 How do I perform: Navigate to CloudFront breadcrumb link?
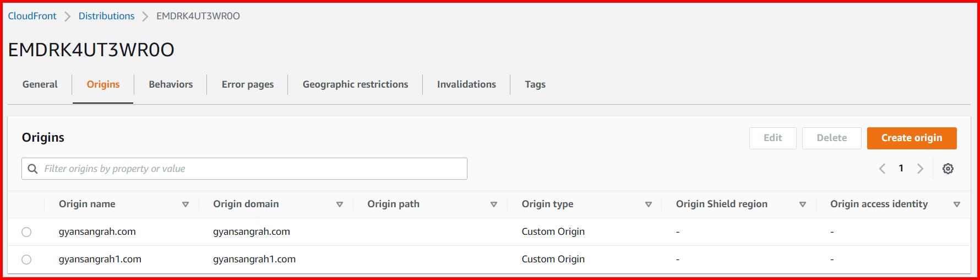coord(32,16)
